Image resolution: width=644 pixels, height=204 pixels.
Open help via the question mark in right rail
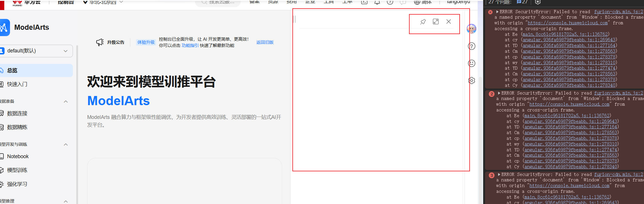(472, 46)
